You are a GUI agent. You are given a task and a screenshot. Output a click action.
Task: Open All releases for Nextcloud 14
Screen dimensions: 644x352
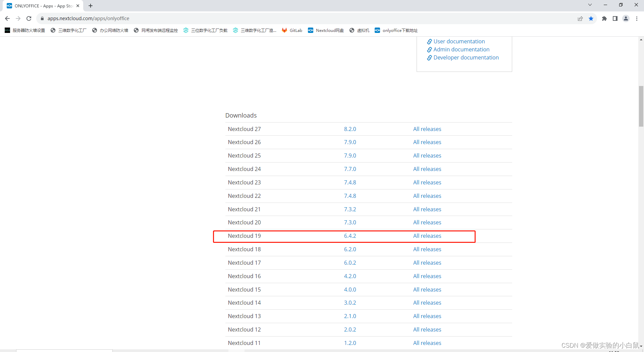click(x=427, y=303)
